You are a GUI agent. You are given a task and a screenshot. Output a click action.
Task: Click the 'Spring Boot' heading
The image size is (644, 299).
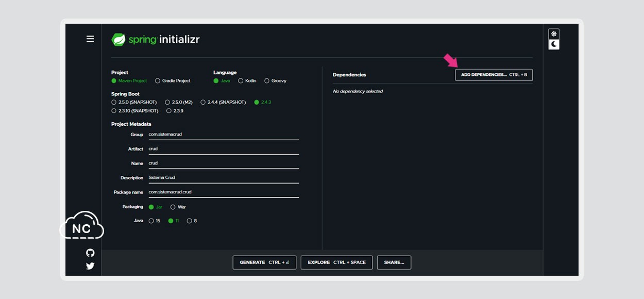[125, 94]
